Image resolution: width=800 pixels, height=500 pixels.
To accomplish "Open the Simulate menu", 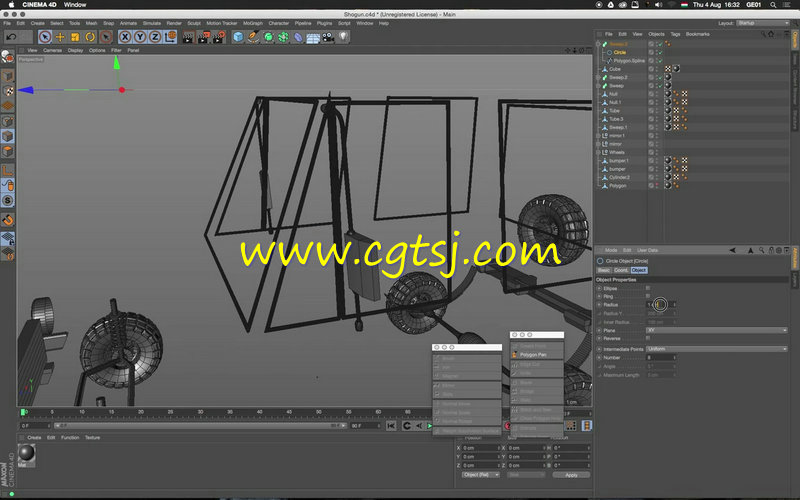I will click(152, 23).
